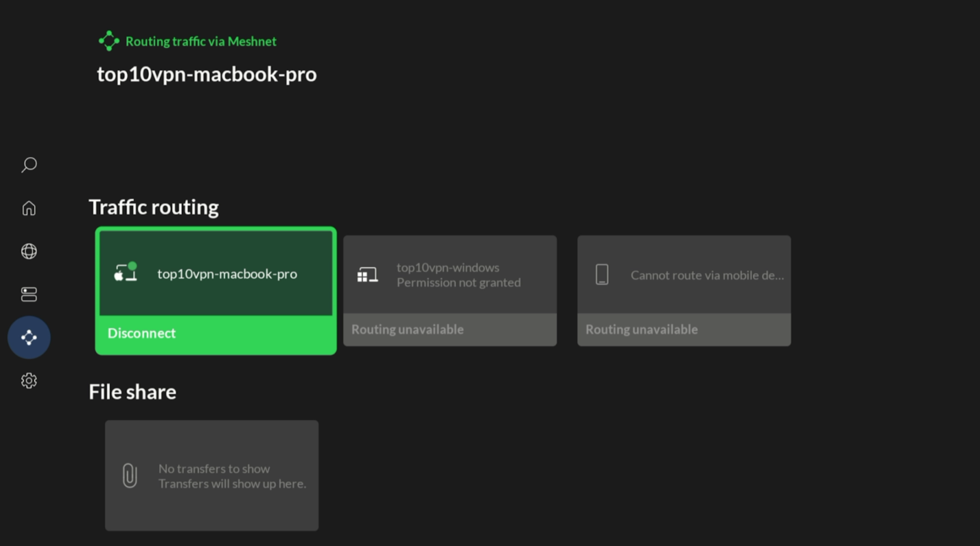Screen dimensions: 980x546
Task: Click the Traffic routing section heading
Action: coord(154,207)
